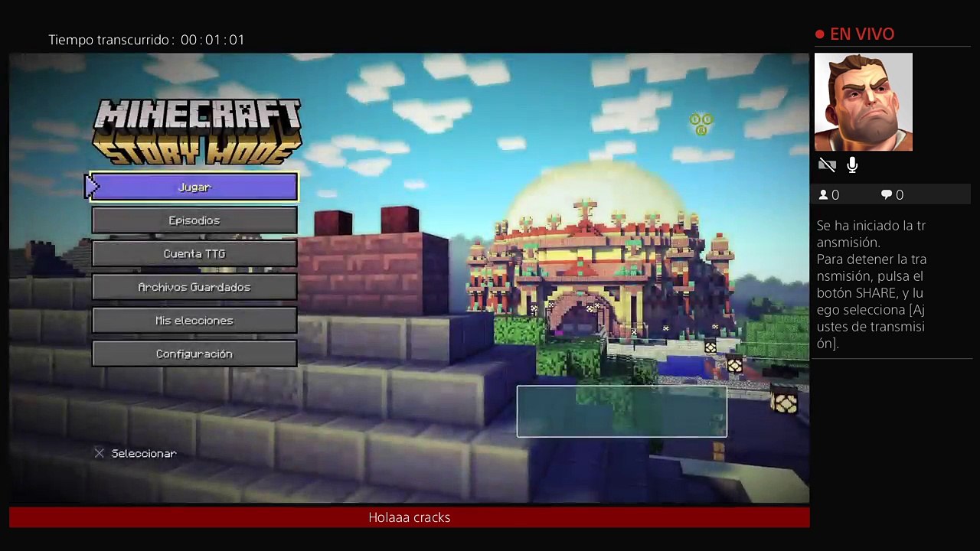Toggle the crossed-out camera icon
This screenshot has height=551, width=980.
(827, 165)
